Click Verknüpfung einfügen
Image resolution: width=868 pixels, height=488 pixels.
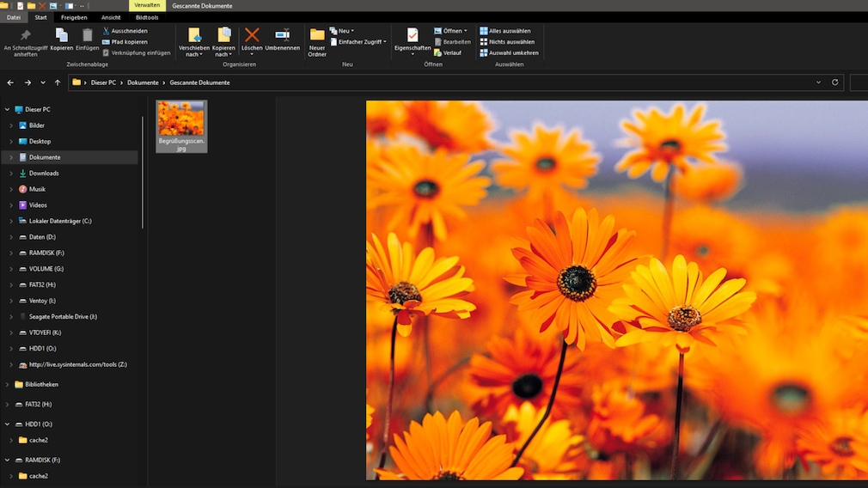coord(136,53)
